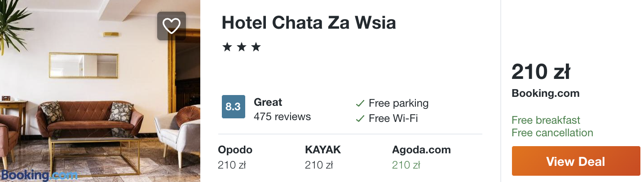Image resolution: width=644 pixels, height=182 pixels.
Task: Open the 475 reviews link
Action: pyautogui.click(x=282, y=117)
